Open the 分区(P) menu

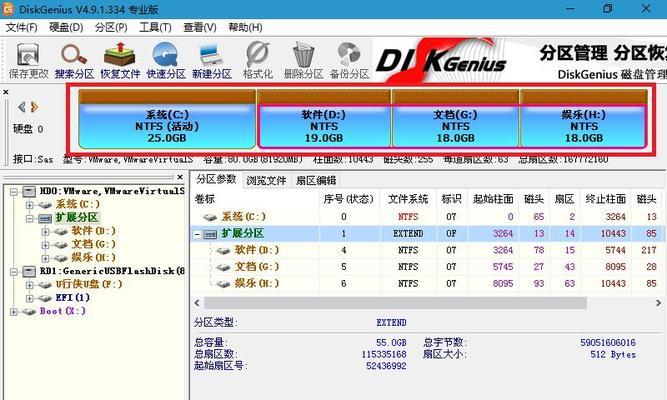click(111, 28)
